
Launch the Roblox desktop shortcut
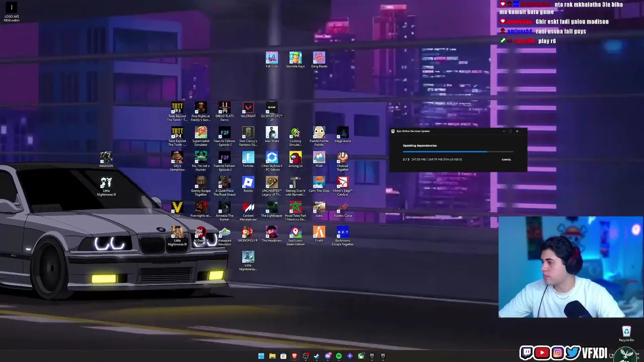tap(248, 184)
